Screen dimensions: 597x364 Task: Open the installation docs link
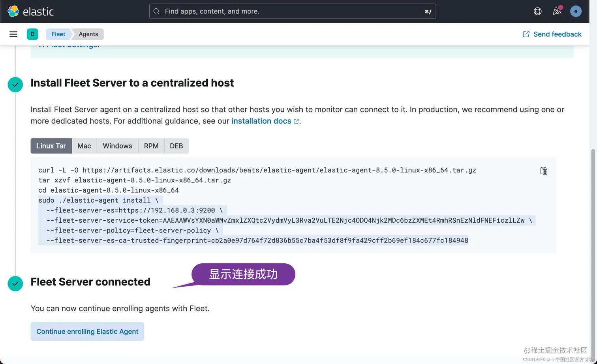point(261,121)
